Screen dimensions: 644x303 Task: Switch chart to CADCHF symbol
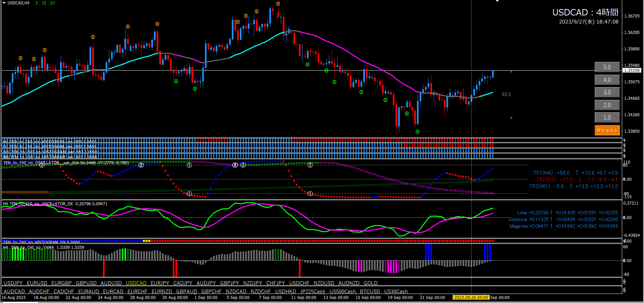[x=64, y=292]
